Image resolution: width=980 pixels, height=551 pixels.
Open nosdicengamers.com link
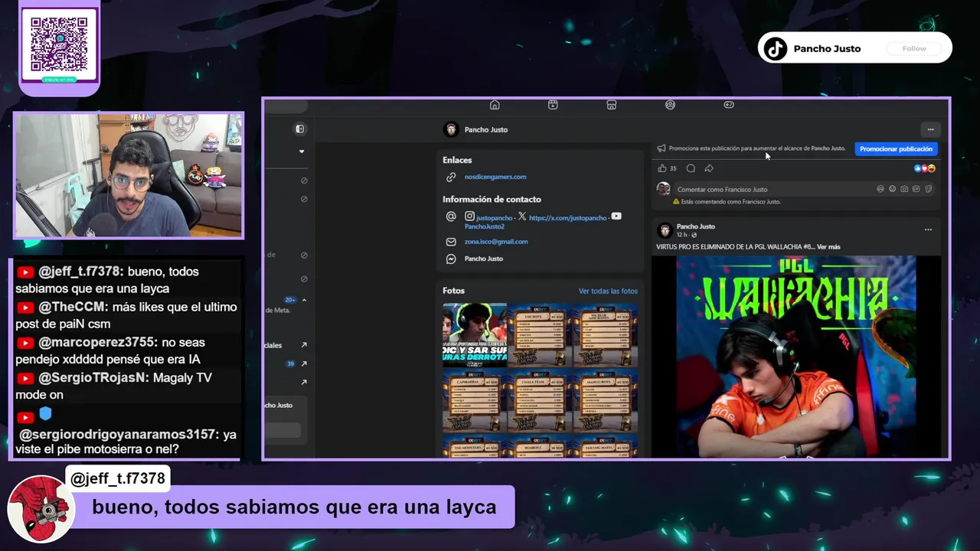[495, 177]
